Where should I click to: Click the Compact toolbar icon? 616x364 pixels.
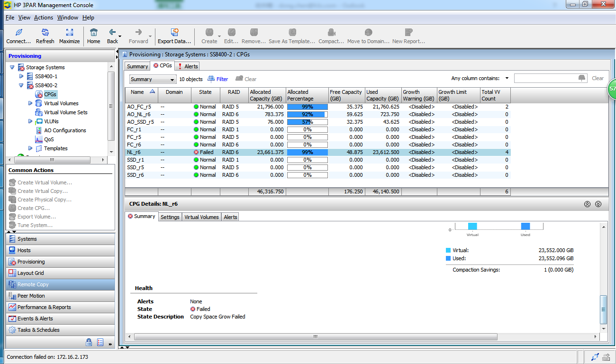coord(332,32)
